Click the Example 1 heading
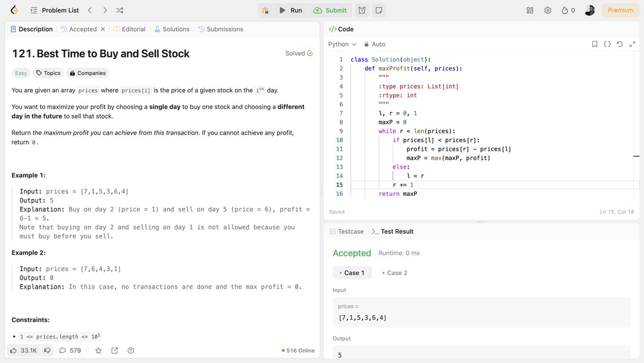This screenshot has height=363, width=644. tap(28, 175)
